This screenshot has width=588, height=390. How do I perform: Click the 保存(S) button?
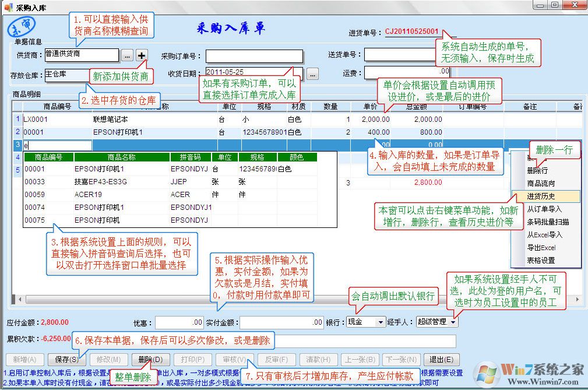[x=66, y=360]
